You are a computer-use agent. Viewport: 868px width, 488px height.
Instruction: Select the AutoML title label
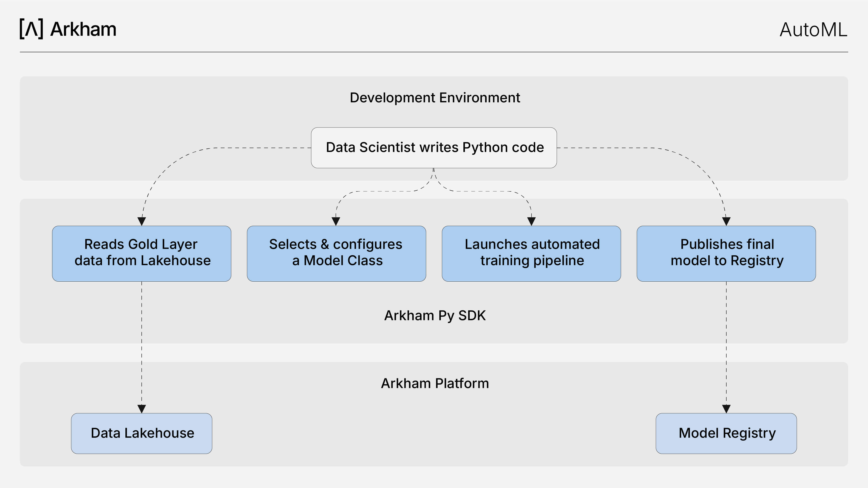[813, 30]
